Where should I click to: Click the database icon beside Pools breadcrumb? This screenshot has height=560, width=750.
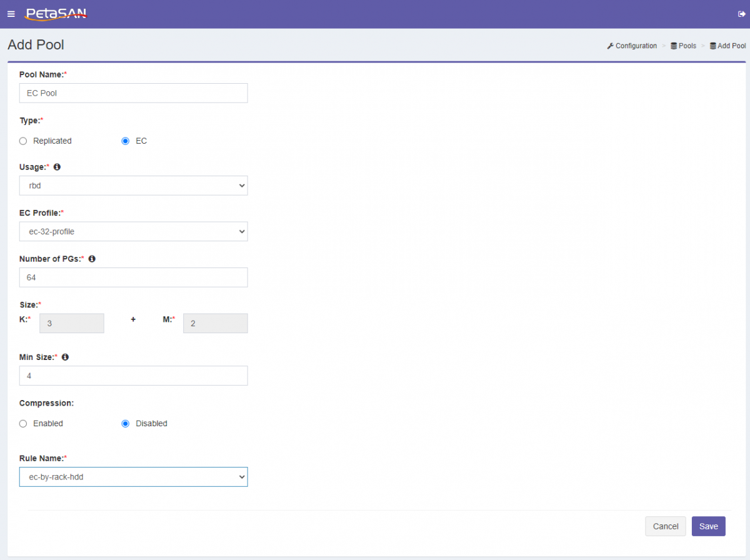[x=674, y=46]
